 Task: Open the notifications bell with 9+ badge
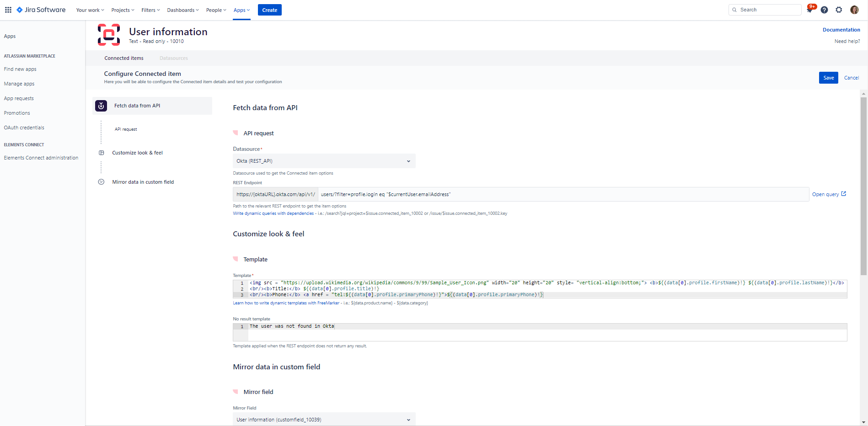[809, 10]
